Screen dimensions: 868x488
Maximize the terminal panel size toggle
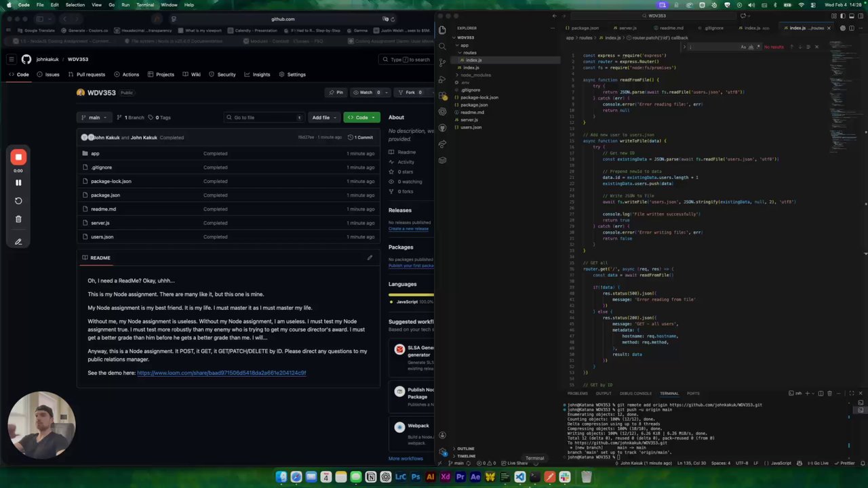pyautogui.click(x=853, y=393)
